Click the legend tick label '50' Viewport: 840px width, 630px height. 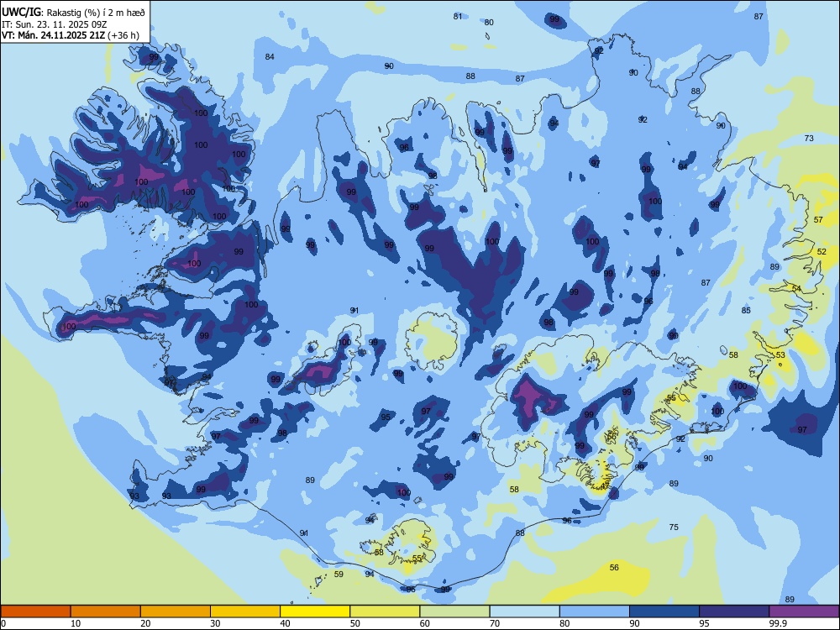pos(355,623)
